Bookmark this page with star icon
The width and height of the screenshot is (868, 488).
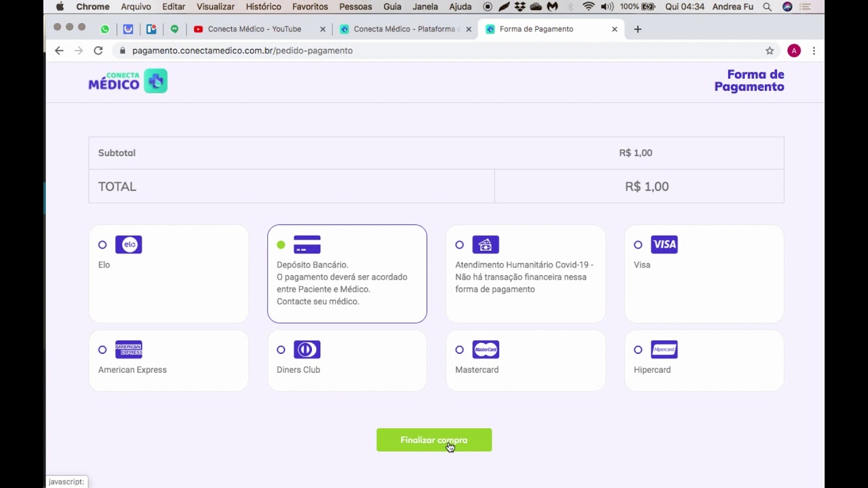point(770,51)
